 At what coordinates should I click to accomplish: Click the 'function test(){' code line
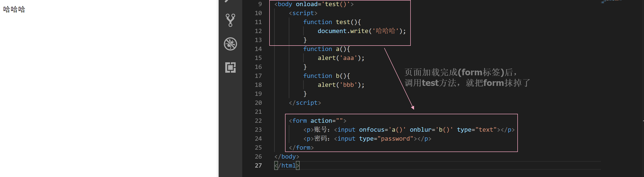click(x=332, y=22)
